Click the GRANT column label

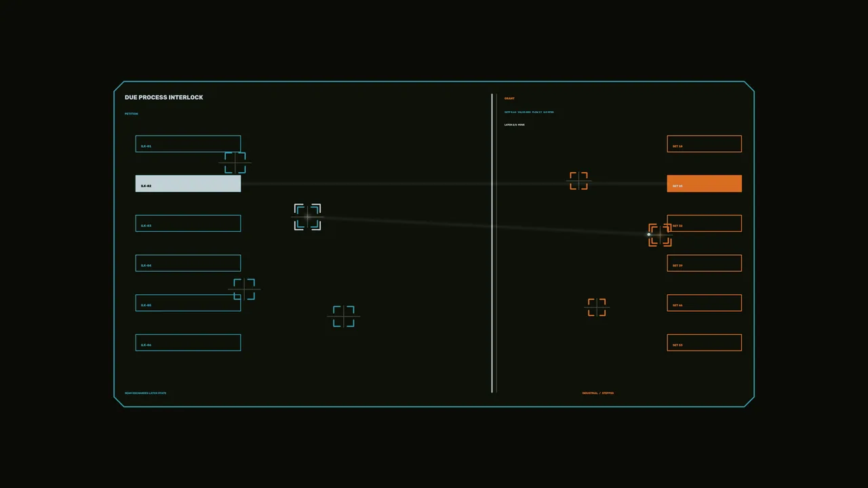pyautogui.click(x=509, y=99)
